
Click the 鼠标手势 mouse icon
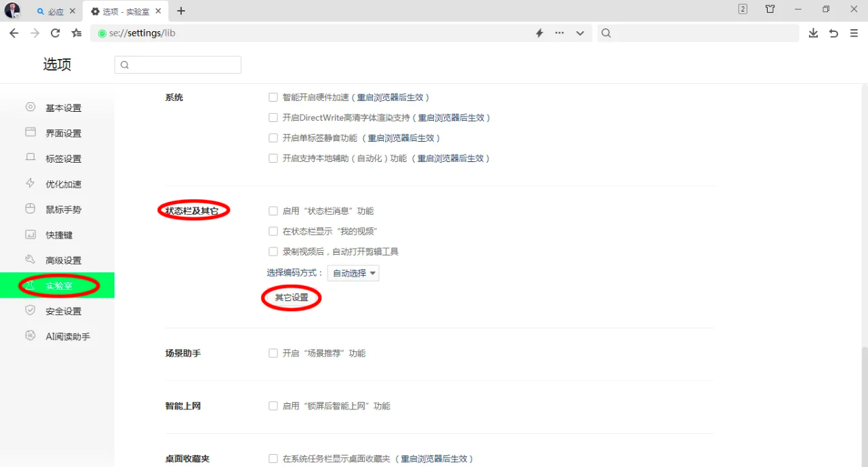[31, 209]
